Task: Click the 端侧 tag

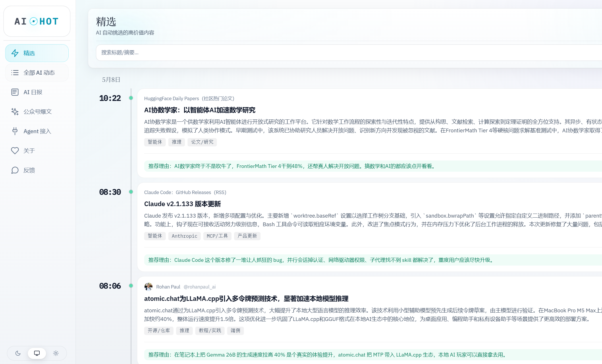Action: pos(236,331)
